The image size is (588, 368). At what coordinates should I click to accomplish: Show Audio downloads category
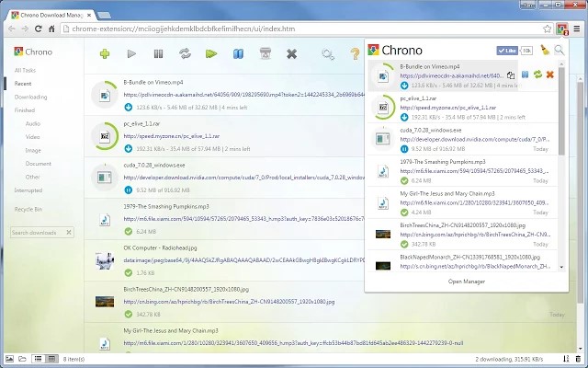tap(33, 123)
